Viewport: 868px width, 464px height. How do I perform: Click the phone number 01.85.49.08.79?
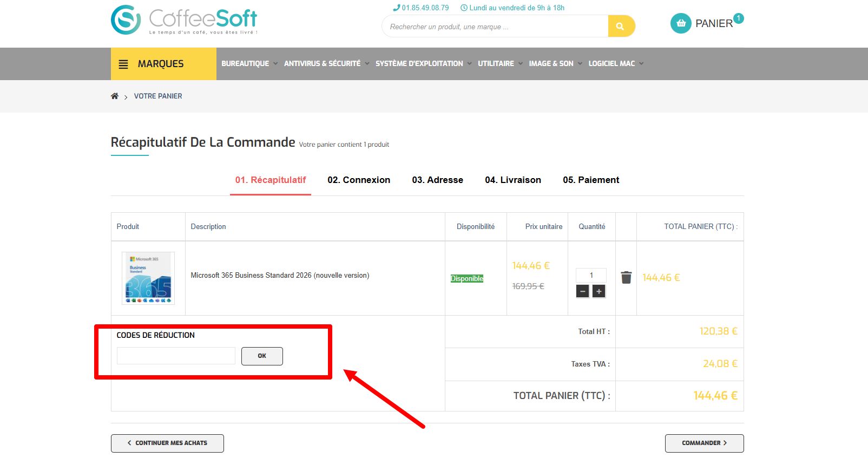point(421,8)
